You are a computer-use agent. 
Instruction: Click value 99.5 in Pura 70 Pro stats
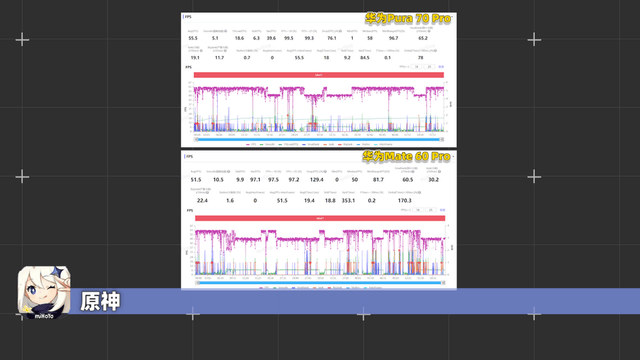(x=289, y=38)
